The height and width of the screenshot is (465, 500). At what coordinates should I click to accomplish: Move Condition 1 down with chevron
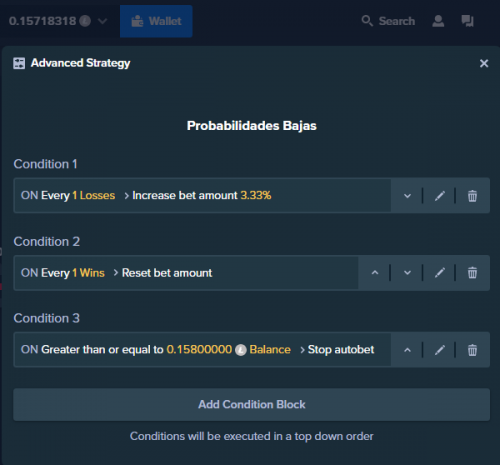coord(407,196)
